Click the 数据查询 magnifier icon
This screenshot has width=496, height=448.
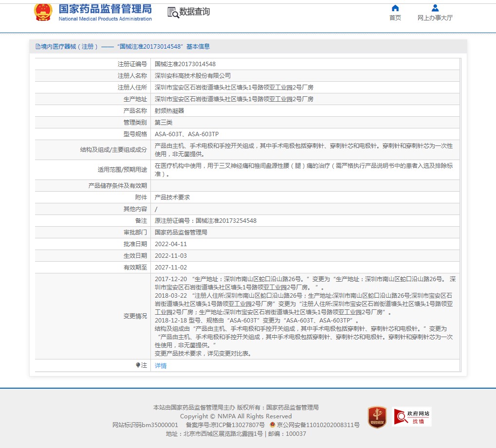(173, 12)
